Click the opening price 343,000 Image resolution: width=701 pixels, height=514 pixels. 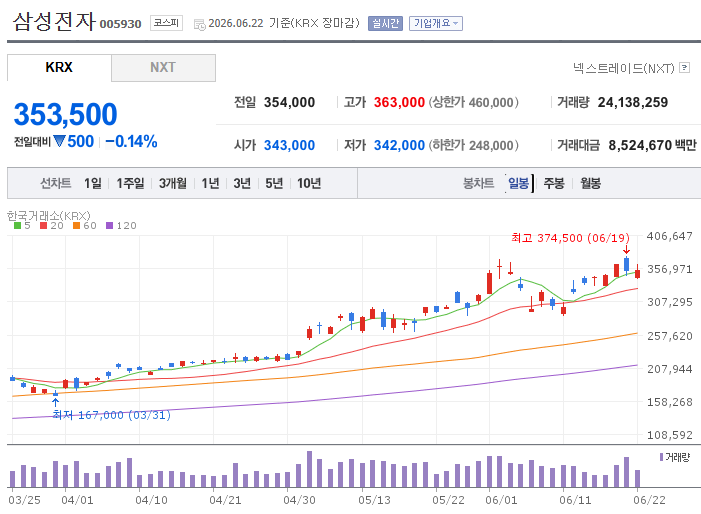[x=289, y=145]
